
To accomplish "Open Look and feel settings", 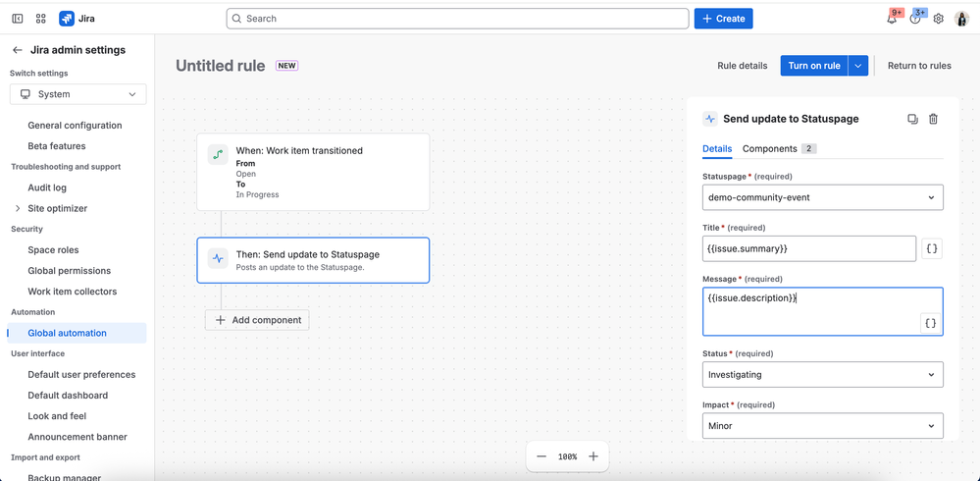I will [x=57, y=416].
